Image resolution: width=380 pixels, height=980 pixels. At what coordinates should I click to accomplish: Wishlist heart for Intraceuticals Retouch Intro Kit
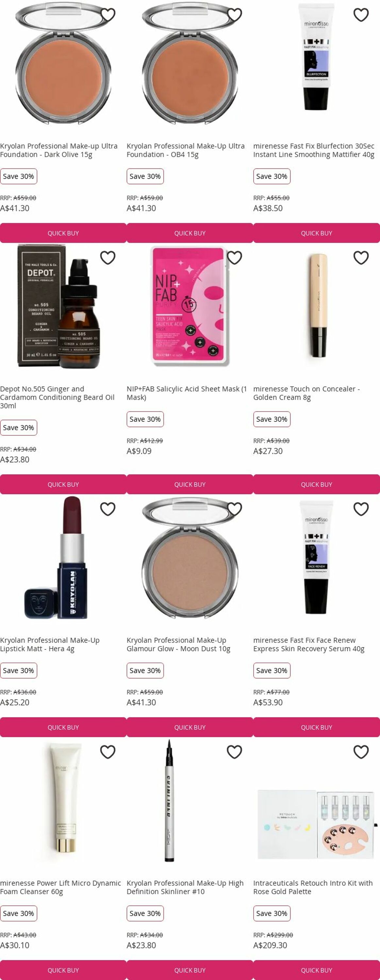click(361, 752)
